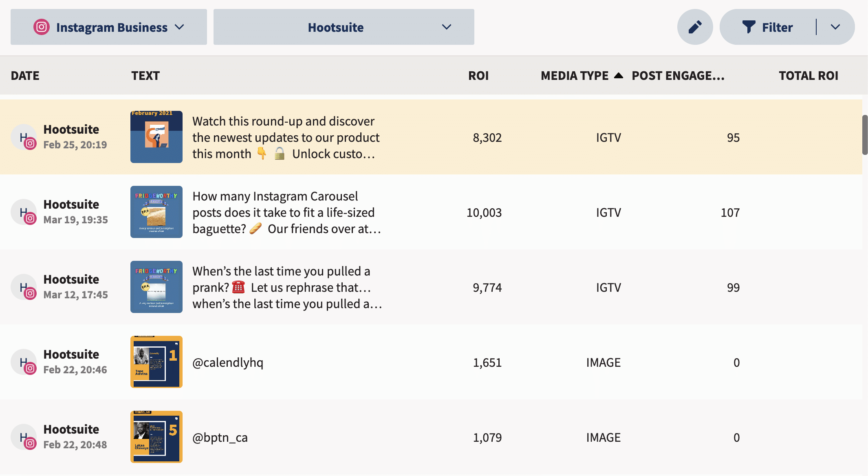Open the @bptn_ca post thumbnail
868x476 pixels.
(156, 437)
